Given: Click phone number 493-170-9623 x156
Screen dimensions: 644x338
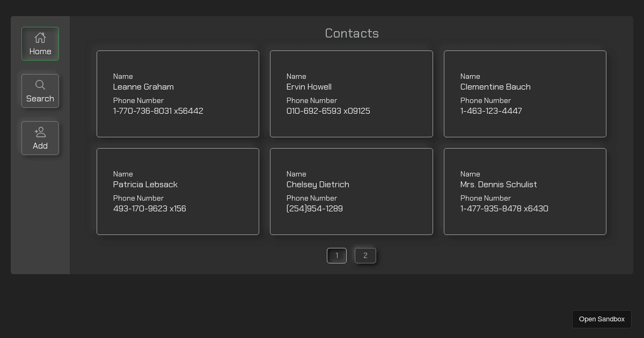Looking at the screenshot, I should click(x=150, y=209).
